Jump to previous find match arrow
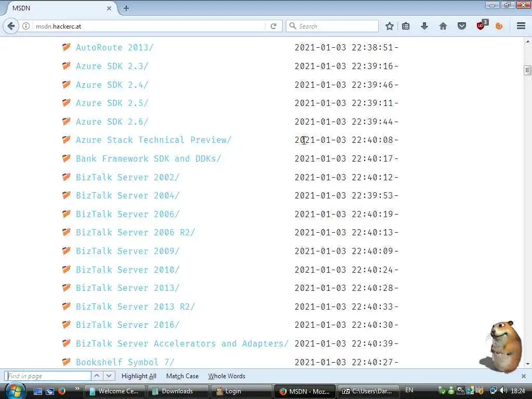The image size is (532, 399). (x=97, y=376)
